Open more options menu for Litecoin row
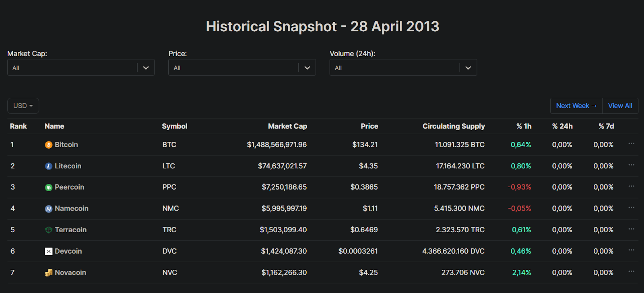This screenshot has width=644, height=293. pos(631,165)
